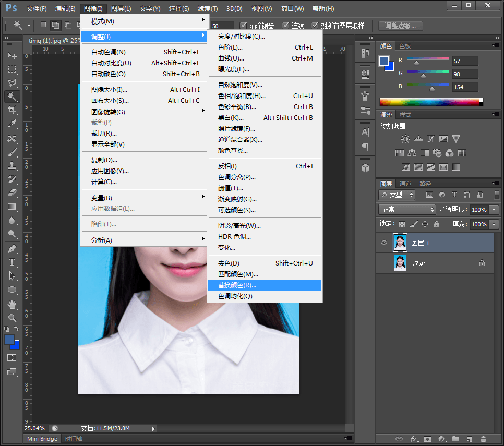Open the 正常 blend mode dropdown
This screenshot has width=504, height=446.
coord(407,210)
